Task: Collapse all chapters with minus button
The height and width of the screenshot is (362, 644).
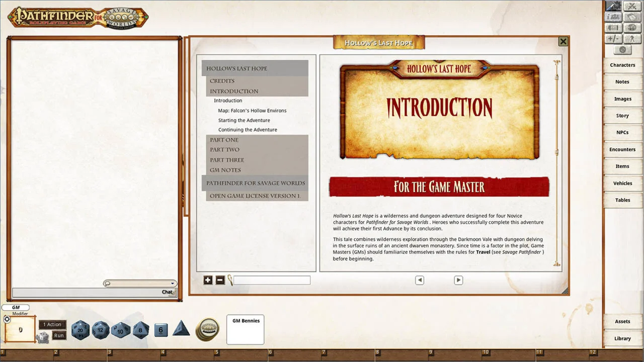Action: 220,280
